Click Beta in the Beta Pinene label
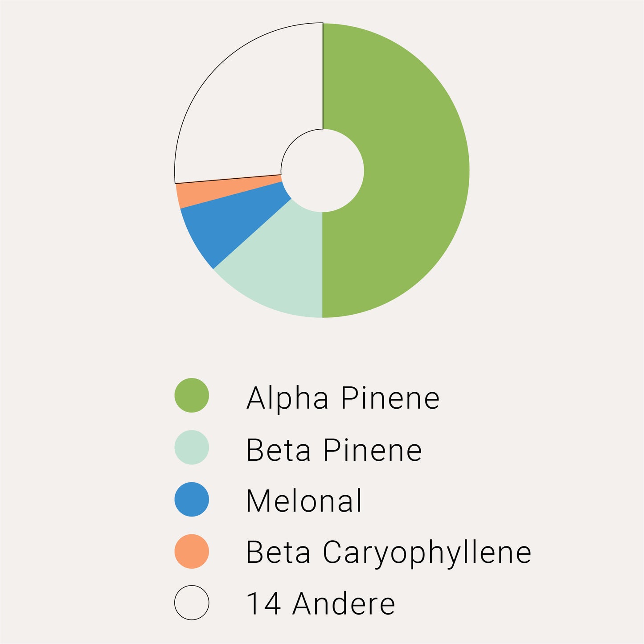Image resolution: width=644 pixels, height=644 pixels. [278, 450]
